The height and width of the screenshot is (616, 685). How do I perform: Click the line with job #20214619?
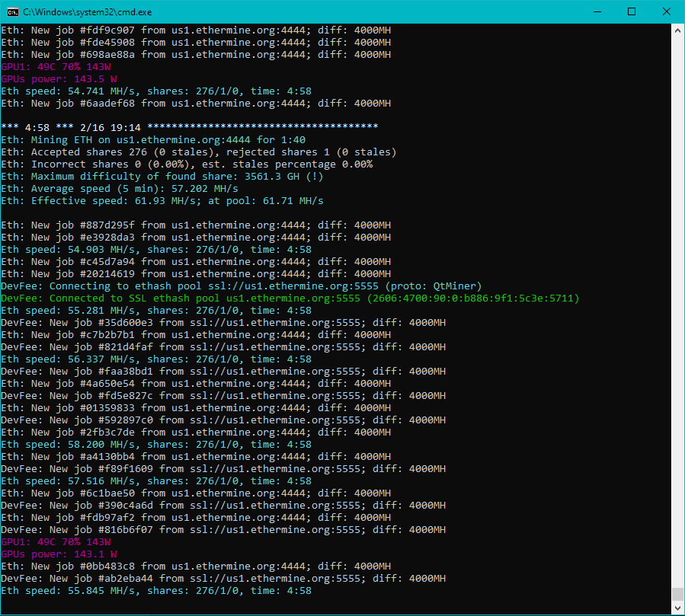click(196, 273)
